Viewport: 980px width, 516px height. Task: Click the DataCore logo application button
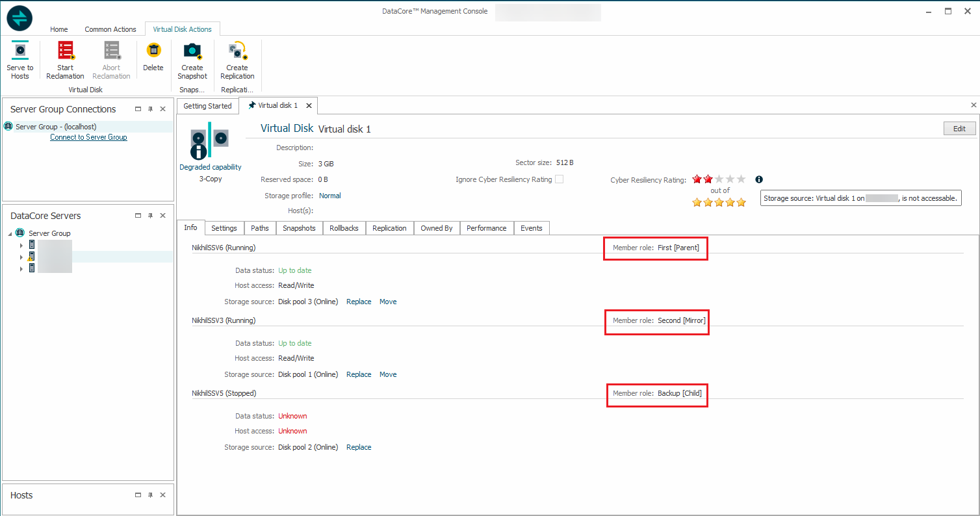[x=19, y=18]
